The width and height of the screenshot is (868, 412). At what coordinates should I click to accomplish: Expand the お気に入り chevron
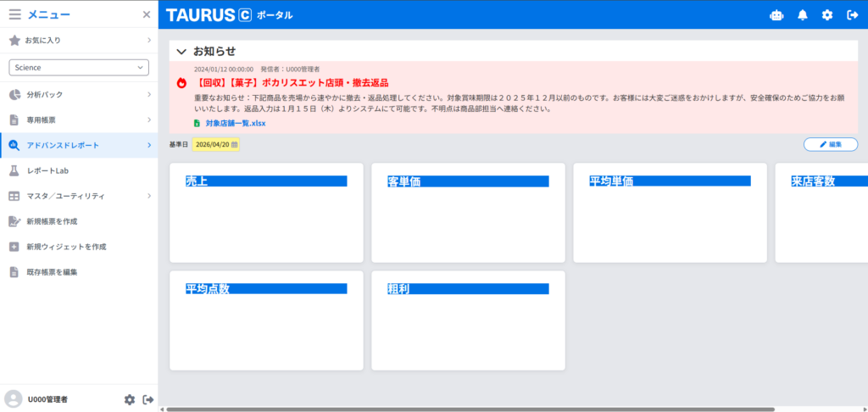(149, 41)
